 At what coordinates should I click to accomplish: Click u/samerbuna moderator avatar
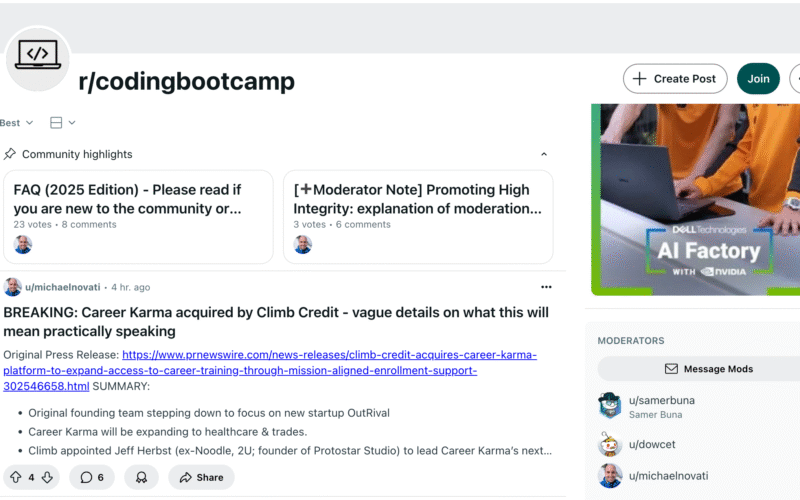610,405
